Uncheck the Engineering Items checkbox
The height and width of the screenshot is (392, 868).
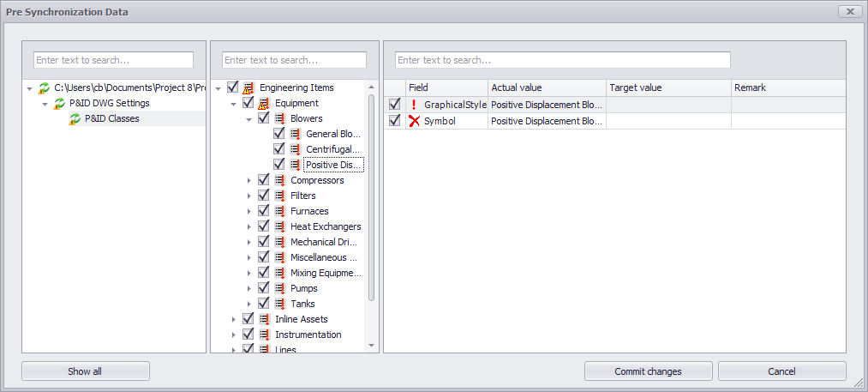coord(232,87)
